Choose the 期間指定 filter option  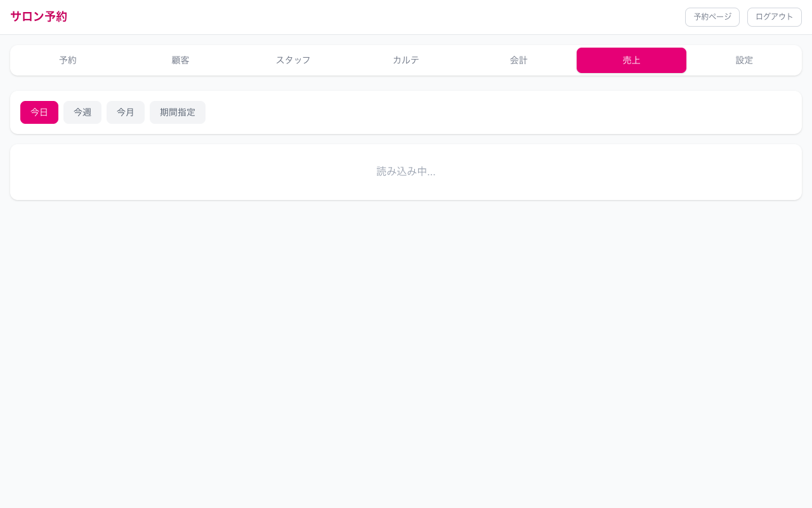pos(178,112)
